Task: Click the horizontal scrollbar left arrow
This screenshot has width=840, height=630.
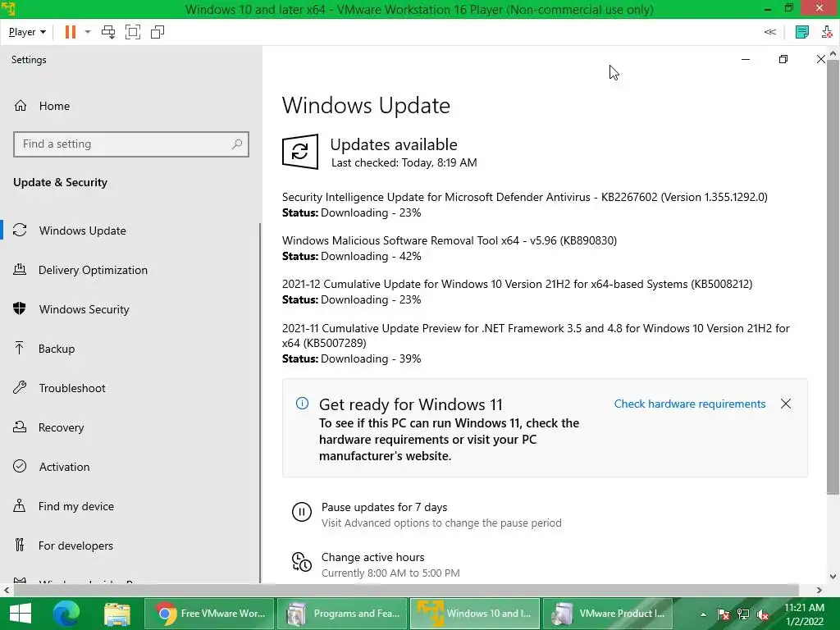Action: click(6, 591)
